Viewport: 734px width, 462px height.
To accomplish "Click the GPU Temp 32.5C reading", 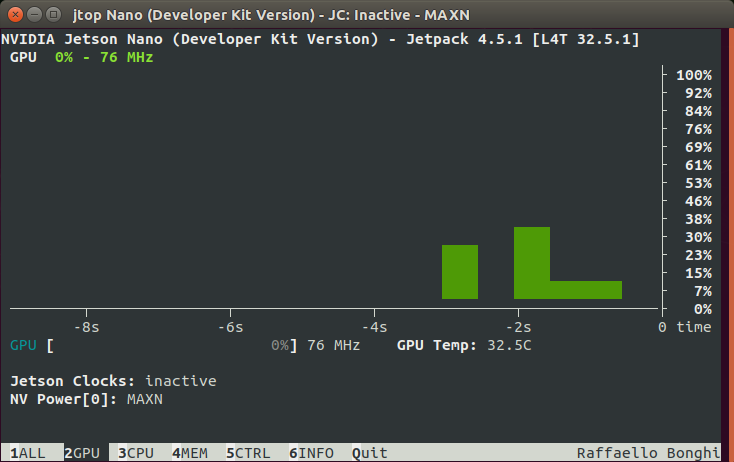I will pyautogui.click(x=464, y=345).
